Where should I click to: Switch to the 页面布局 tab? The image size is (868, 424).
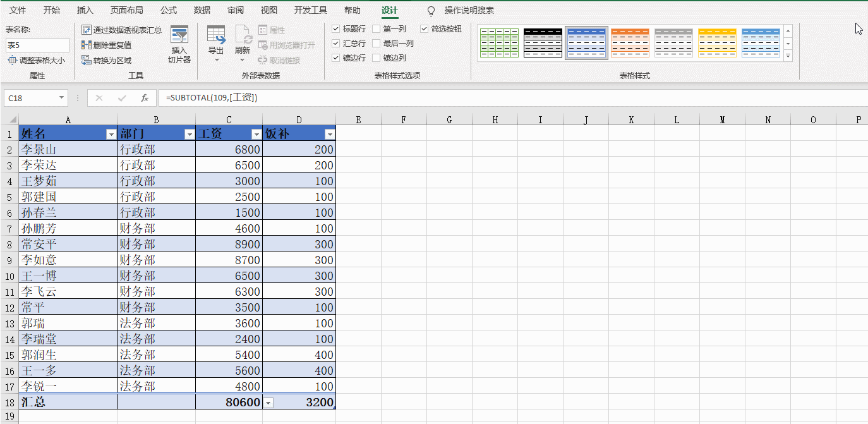(x=126, y=11)
